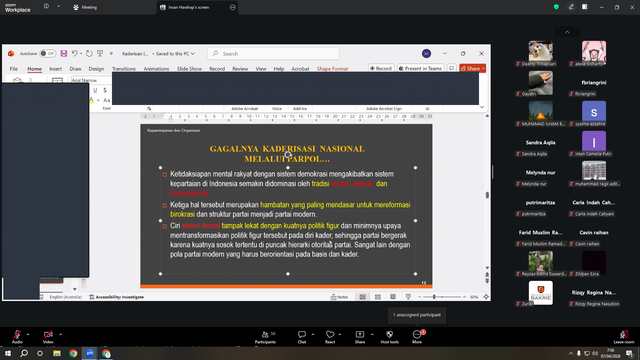Start Slide Show from status bar
640x360 pixels.
point(408,297)
